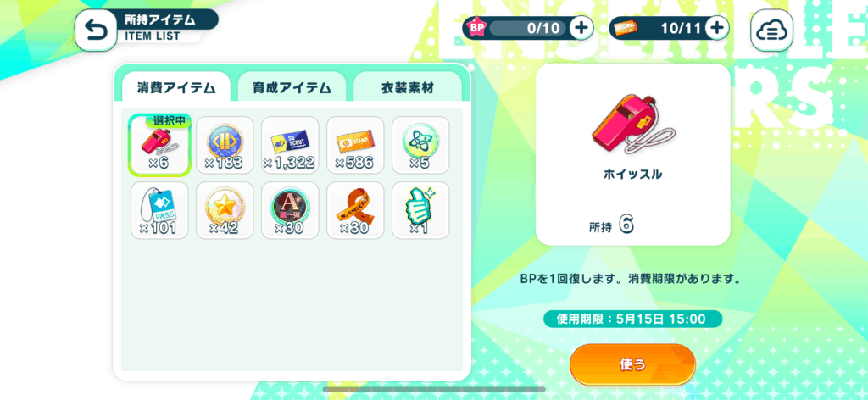Screen dimensions: 868x400
Task: Pick the thumbs-up glove item ×1
Action: (420, 210)
